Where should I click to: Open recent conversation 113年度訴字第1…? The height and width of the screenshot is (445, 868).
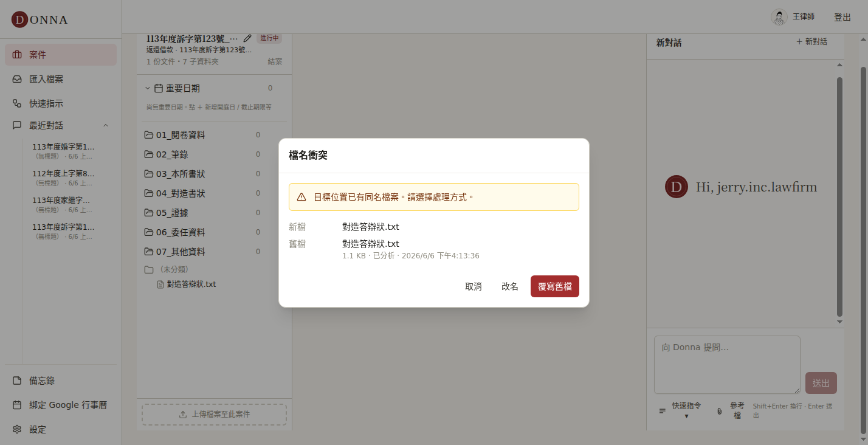63,232
